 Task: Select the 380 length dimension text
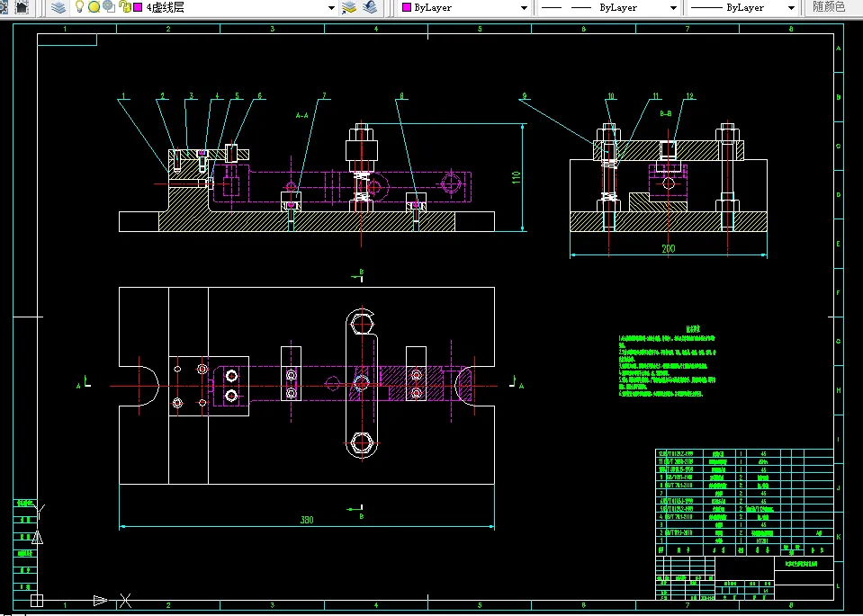307,520
